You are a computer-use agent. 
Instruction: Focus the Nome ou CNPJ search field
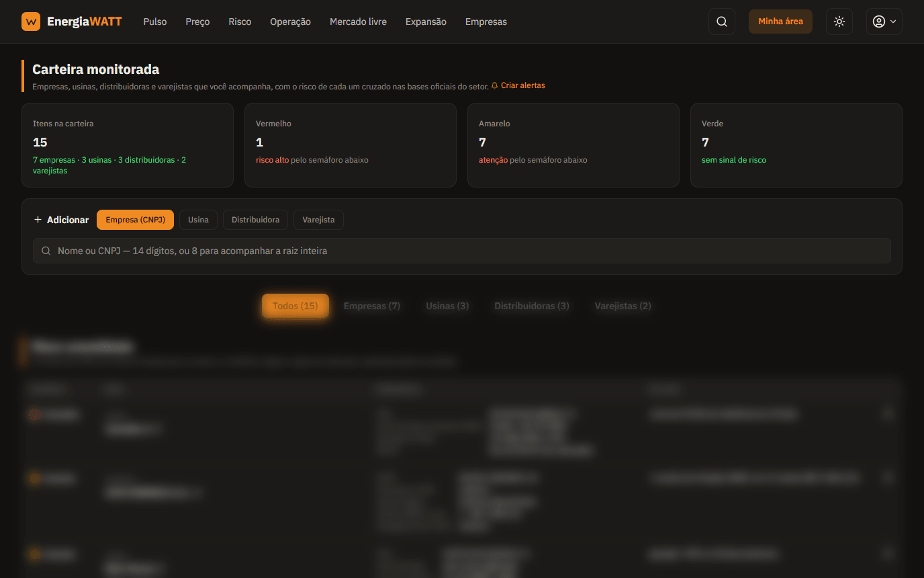tap(462, 251)
